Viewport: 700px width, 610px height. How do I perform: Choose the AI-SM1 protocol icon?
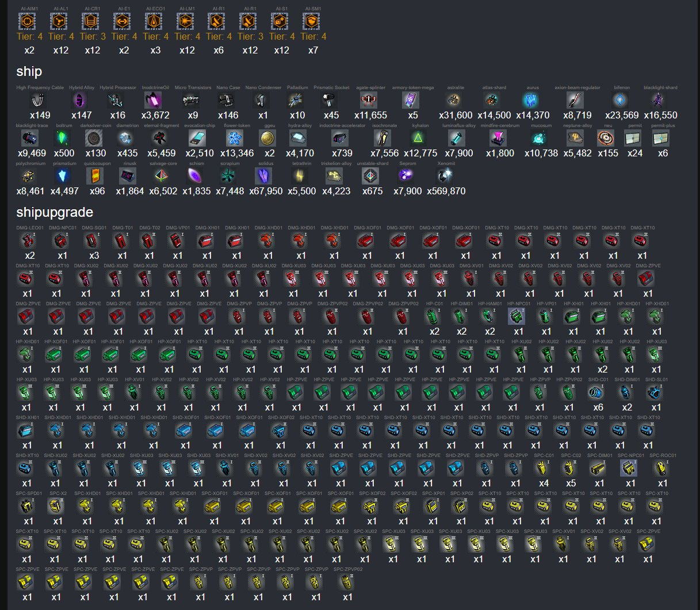(x=312, y=22)
